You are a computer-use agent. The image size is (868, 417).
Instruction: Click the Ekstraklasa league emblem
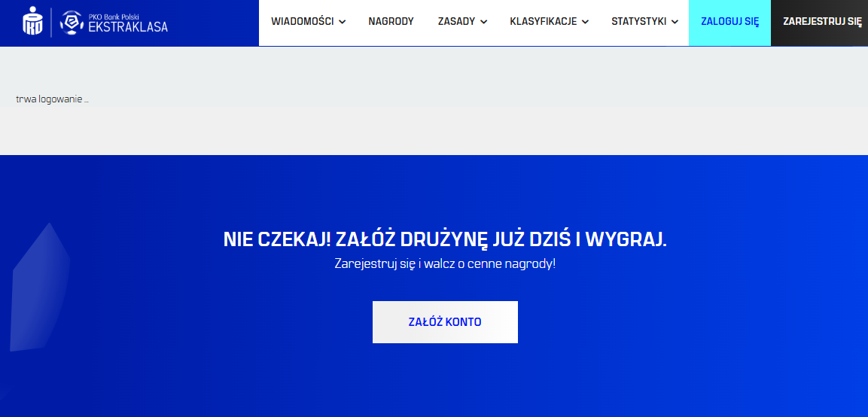click(72, 23)
